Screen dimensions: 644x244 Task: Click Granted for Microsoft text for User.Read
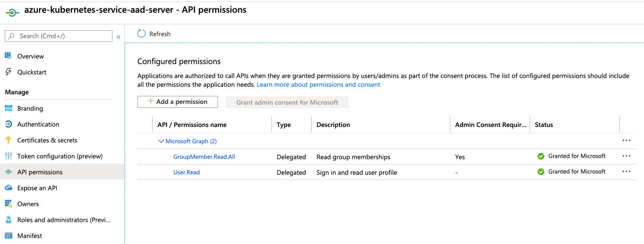click(577, 172)
